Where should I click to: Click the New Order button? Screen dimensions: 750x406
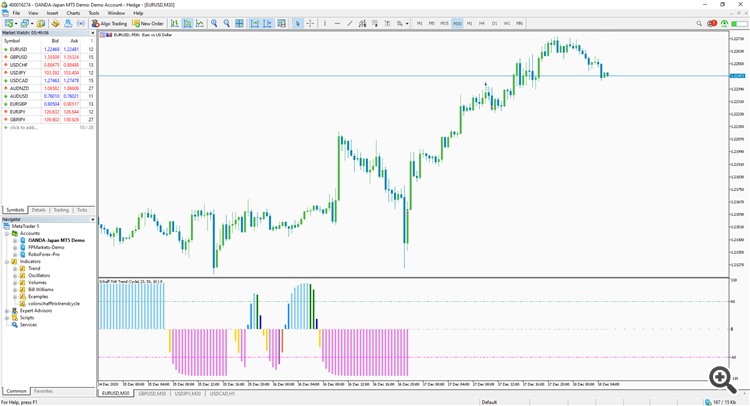tap(148, 23)
